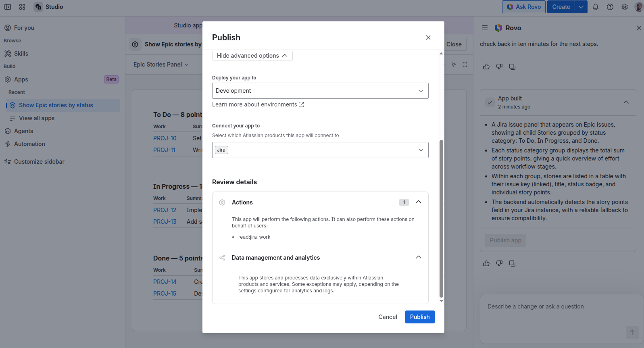This screenshot has width=644, height=348.
Task: Open Skills in sidebar
Action: click(x=63, y=54)
